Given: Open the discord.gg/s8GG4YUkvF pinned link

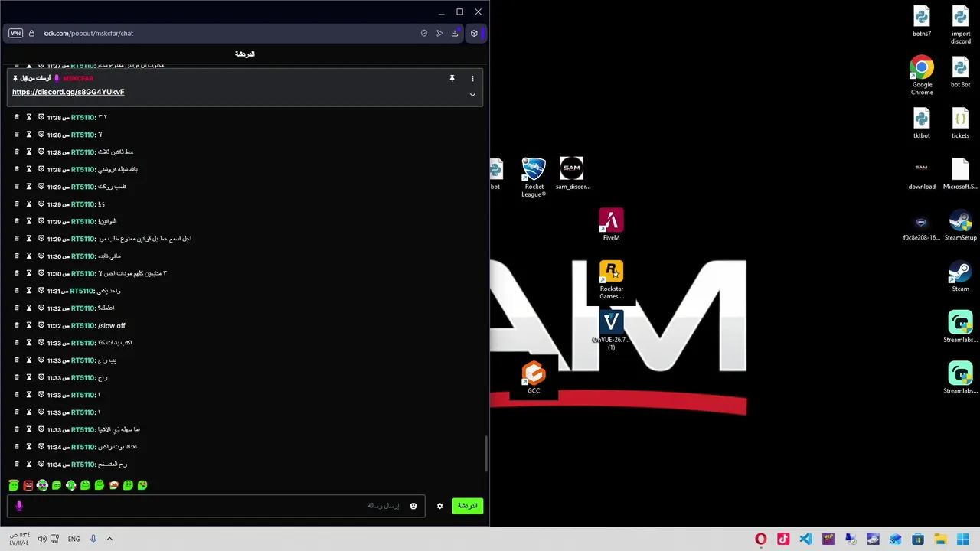Looking at the screenshot, I should pos(68,92).
